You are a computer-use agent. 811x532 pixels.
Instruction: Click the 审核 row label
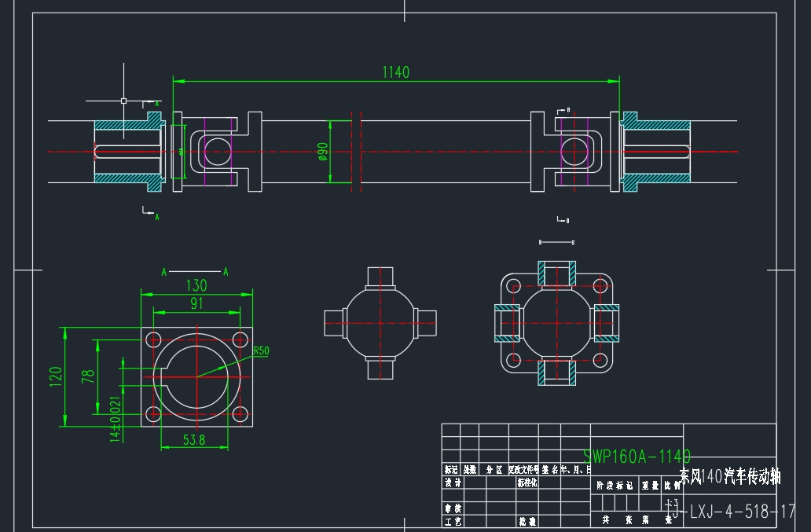(x=453, y=508)
